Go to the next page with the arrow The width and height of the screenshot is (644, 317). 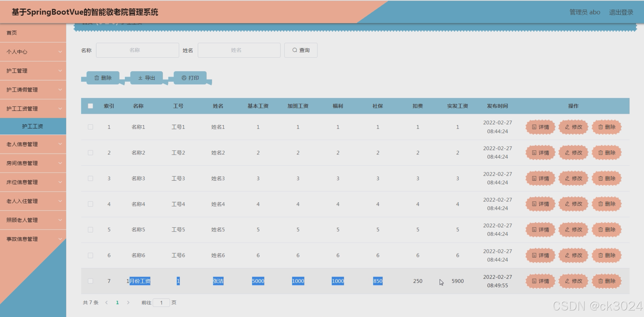[128, 302]
